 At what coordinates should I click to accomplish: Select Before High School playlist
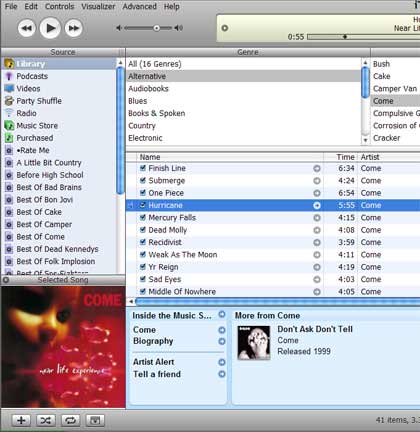pos(59,175)
